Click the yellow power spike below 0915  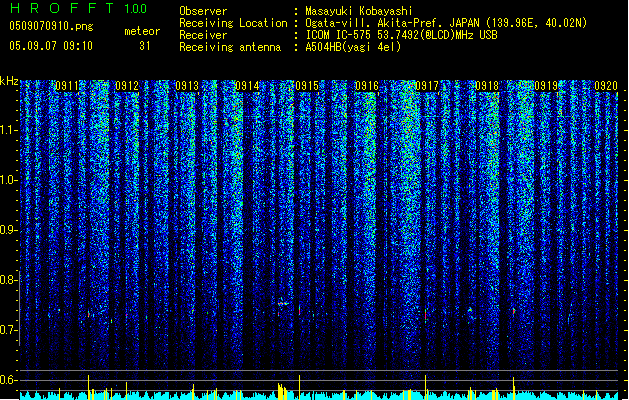pos(299,387)
